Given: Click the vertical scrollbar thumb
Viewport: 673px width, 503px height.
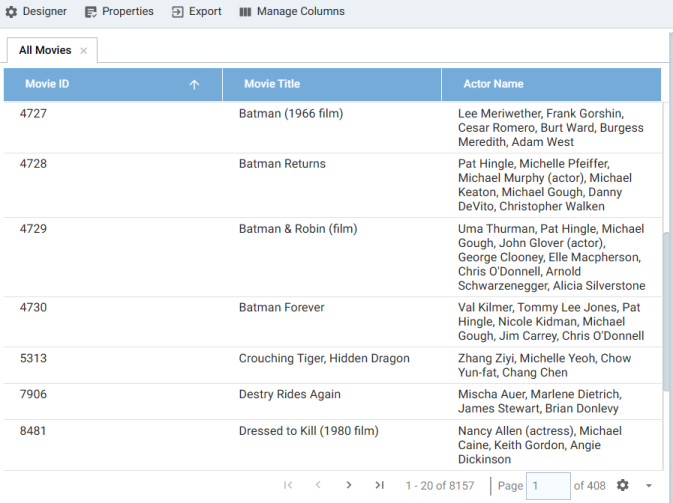Looking at the screenshot, I should (667, 311).
